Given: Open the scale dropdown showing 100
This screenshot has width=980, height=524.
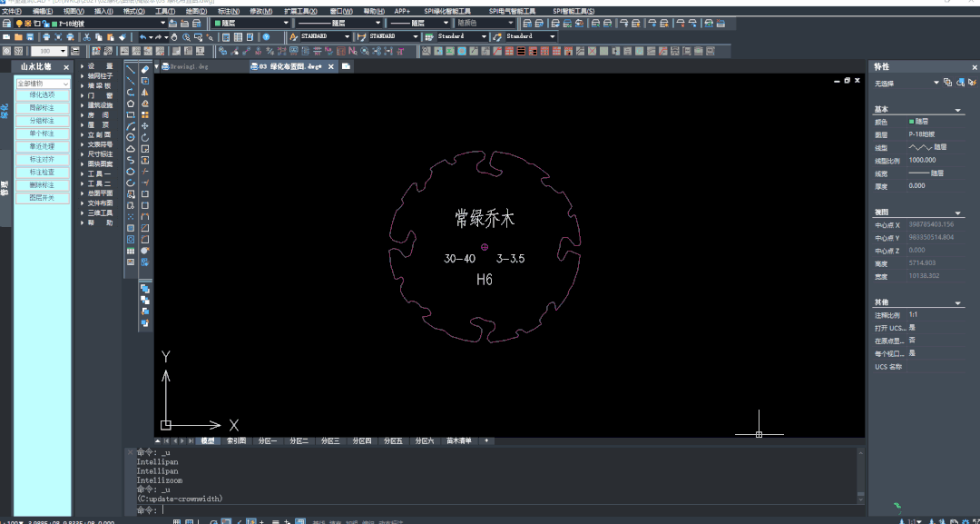Looking at the screenshot, I should [49, 51].
